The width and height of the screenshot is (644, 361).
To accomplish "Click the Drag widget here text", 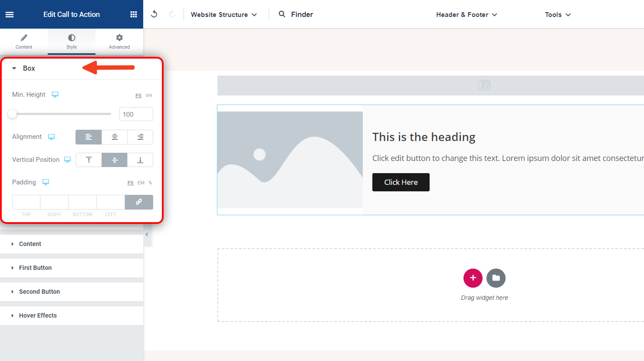I will click(484, 298).
